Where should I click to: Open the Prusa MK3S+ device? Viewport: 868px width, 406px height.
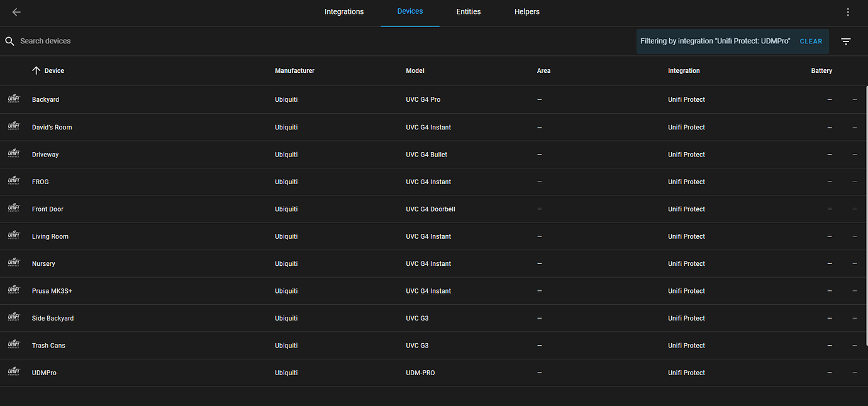[52, 290]
